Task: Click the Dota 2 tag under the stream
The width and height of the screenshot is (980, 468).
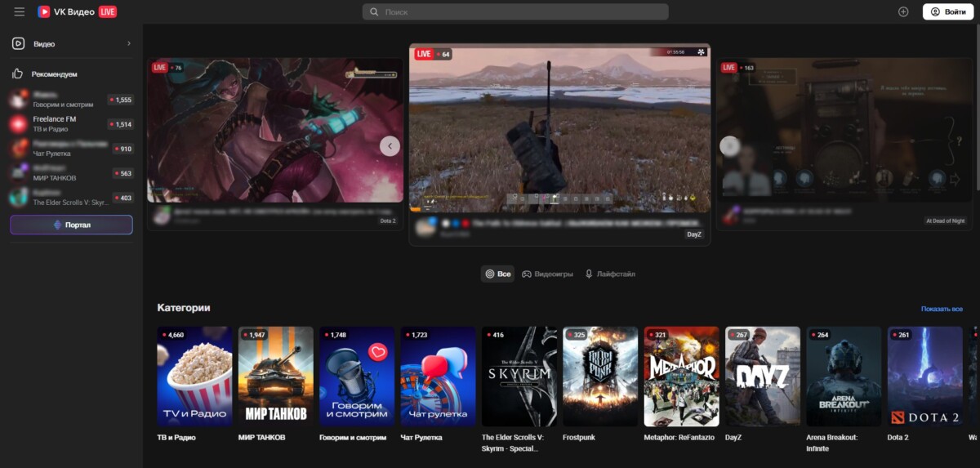Action: click(x=388, y=221)
